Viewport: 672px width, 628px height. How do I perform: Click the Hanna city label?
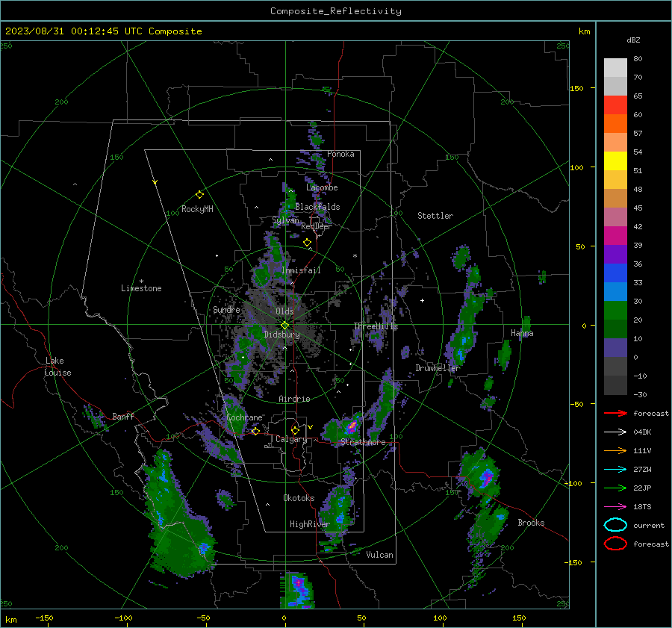point(522,333)
